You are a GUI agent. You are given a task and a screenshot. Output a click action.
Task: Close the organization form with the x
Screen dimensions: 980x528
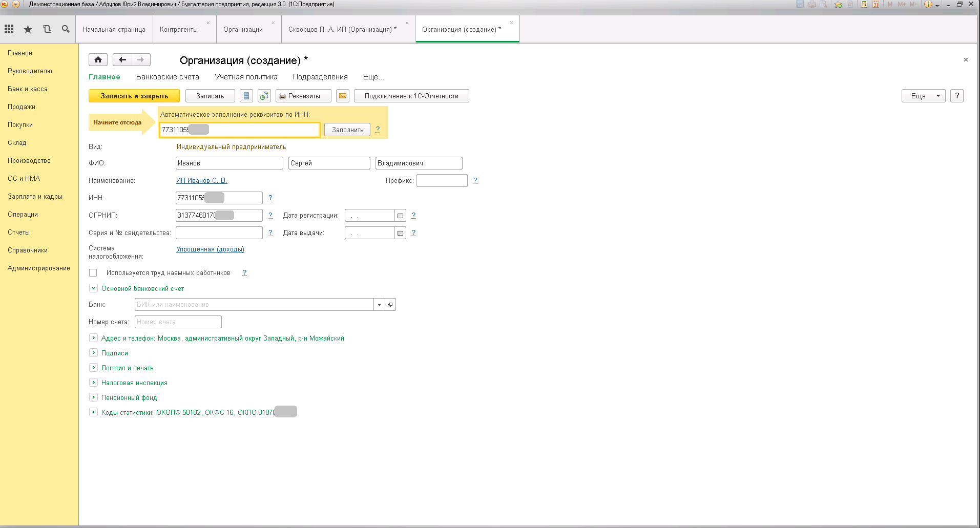pos(966,60)
